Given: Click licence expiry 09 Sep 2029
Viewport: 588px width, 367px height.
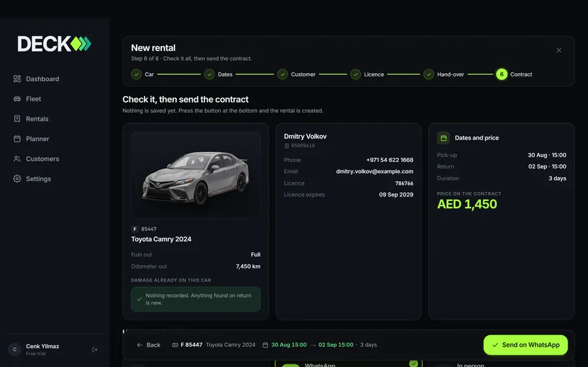Looking at the screenshot, I should click(x=396, y=195).
